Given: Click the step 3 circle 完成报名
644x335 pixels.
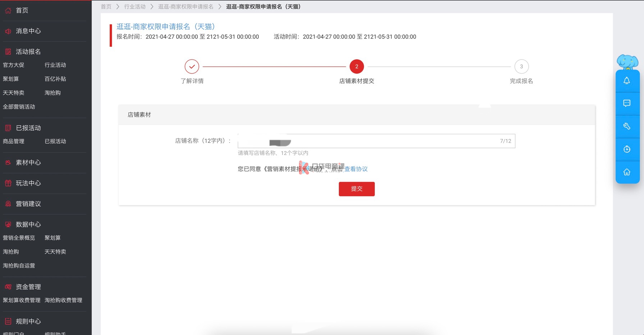Looking at the screenshot, I should [521, 66].
